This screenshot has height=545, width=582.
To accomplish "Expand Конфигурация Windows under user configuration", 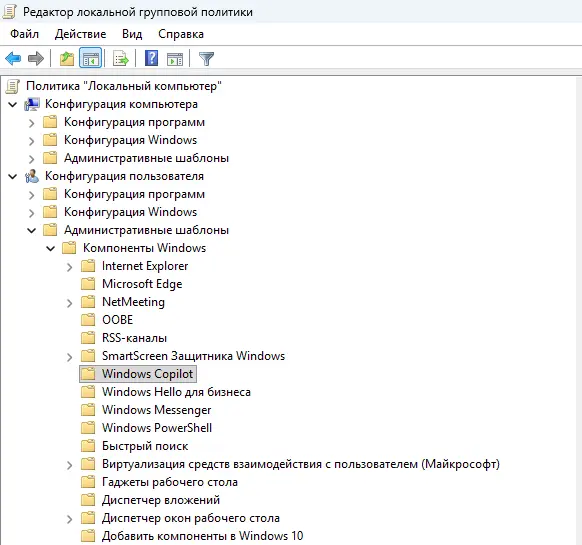I will 32,213.
